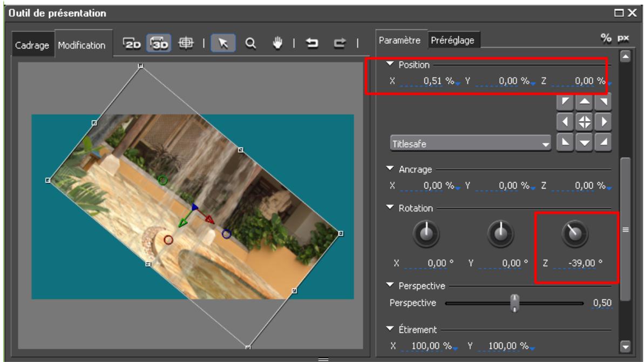Align image to top-left corner
The image size is (644, 362).
[x=565, y=101]
